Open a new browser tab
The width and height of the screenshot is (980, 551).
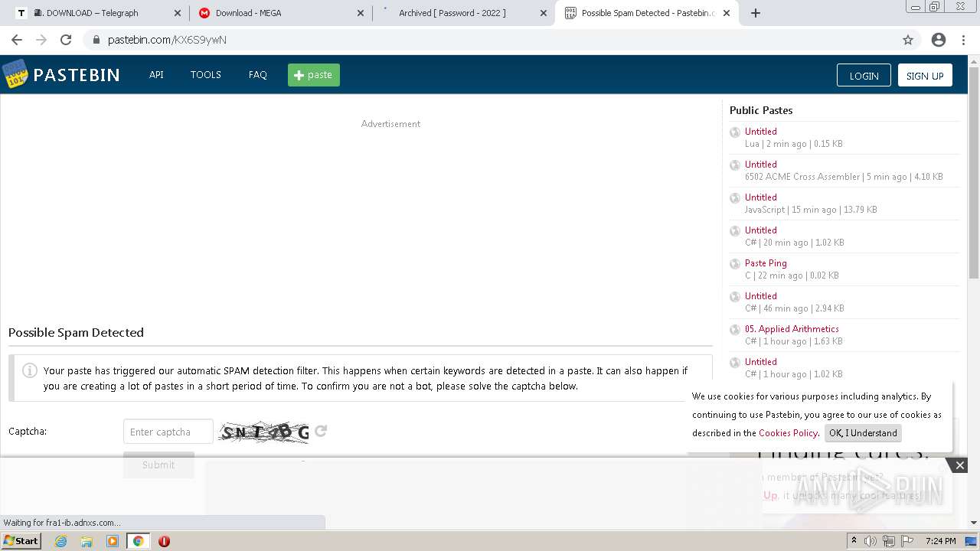tap(756, 13)
